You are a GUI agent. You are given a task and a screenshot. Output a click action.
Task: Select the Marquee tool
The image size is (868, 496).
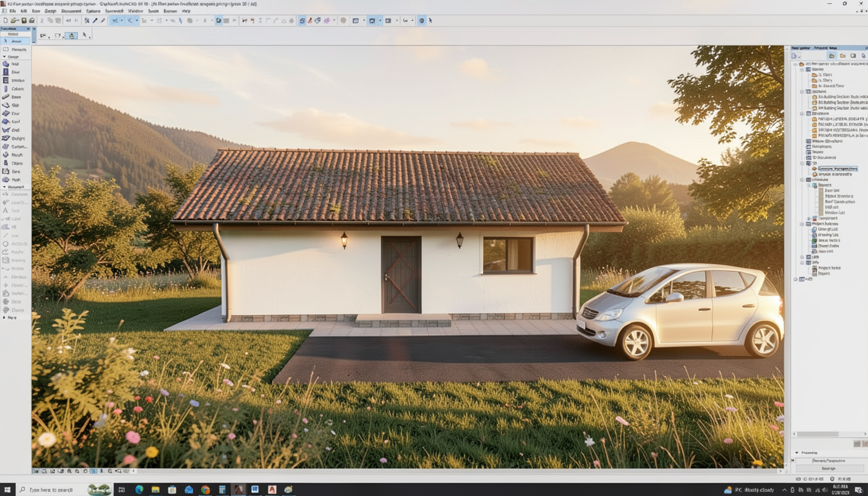click(x=15, y=49)
